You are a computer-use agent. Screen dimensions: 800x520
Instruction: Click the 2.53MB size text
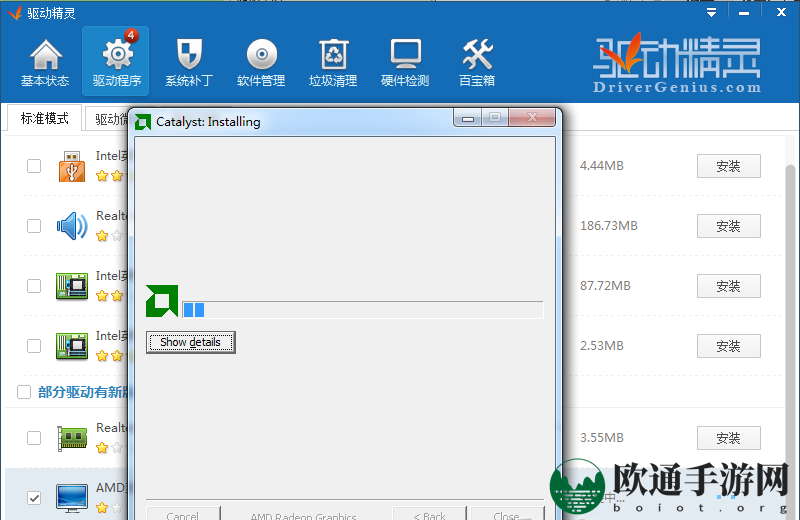click(602, 345)
